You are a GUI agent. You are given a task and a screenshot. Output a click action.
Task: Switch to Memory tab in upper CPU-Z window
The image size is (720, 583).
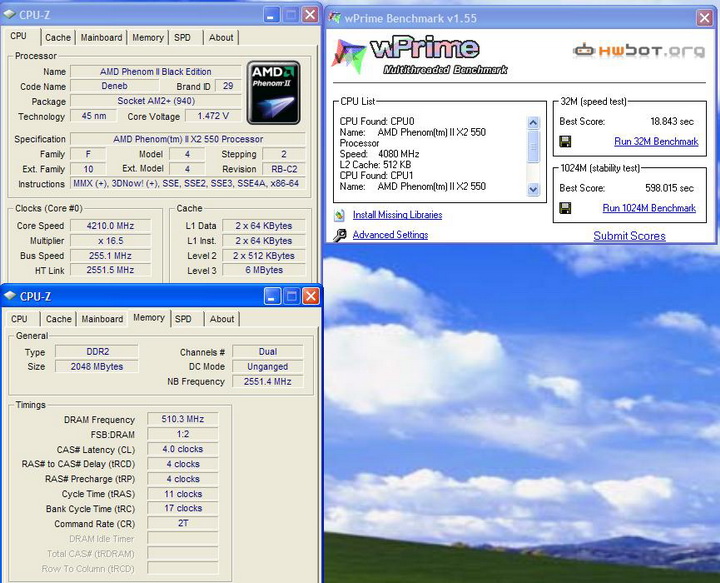tap(148, 38)
